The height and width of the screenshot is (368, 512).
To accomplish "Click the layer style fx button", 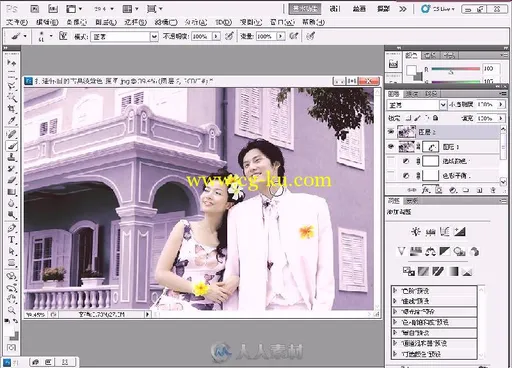I will point(426,190).
